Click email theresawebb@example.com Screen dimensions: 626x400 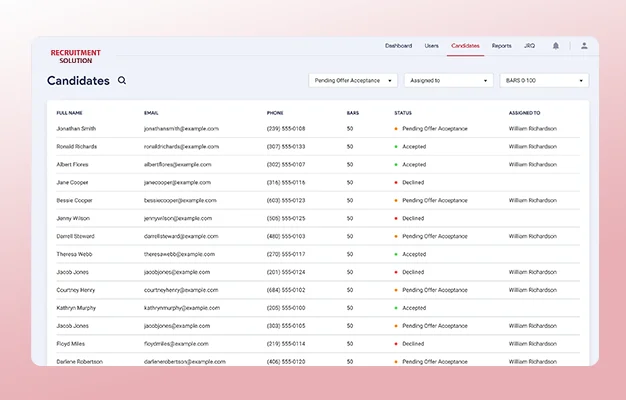click(179, 254)
